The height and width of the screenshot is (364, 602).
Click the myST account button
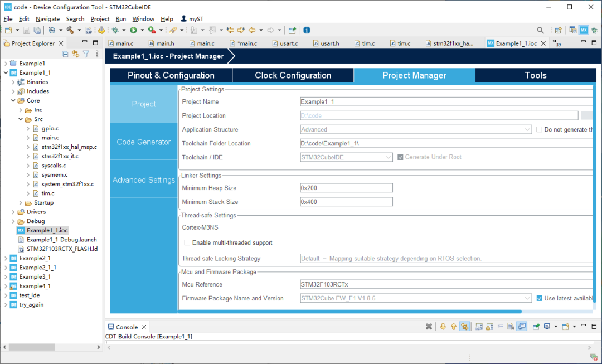[x=192, y=19]
